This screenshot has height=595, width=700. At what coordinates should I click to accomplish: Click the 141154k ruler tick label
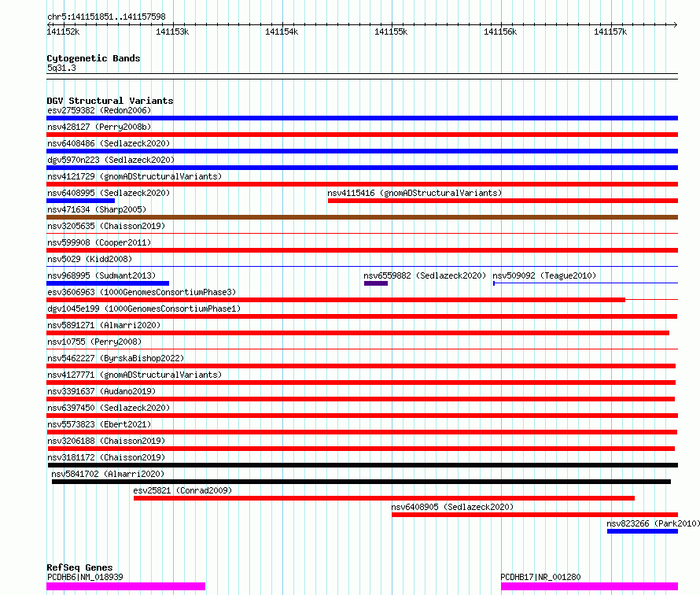tap(282, 31)
